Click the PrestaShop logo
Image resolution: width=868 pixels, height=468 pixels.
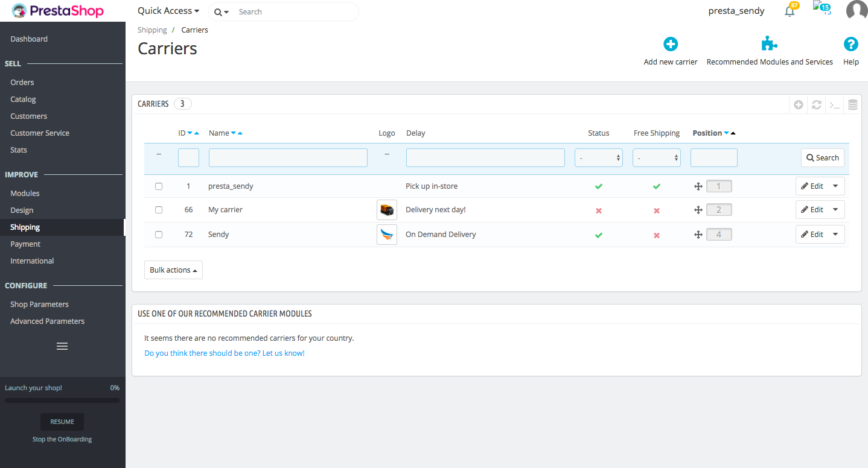click(58, 11)
